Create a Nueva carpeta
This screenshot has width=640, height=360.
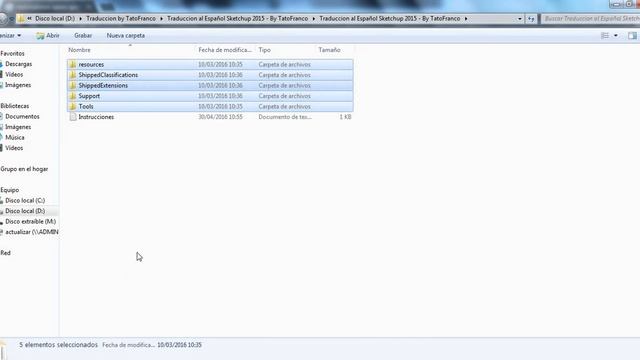[x=126, y=36]
